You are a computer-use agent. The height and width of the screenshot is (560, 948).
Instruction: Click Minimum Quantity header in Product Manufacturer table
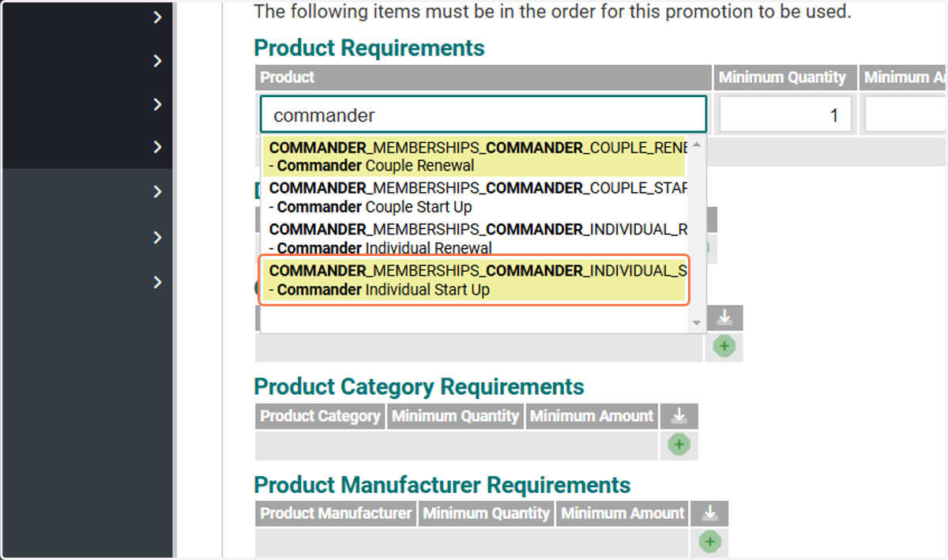click(487, 513)
